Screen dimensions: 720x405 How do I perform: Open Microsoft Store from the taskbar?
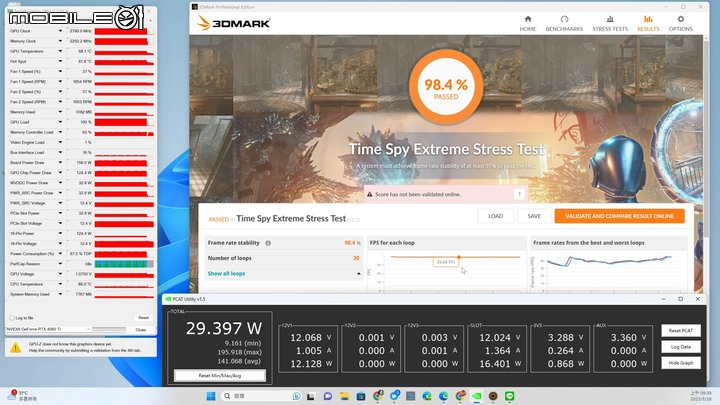point(361,396)
